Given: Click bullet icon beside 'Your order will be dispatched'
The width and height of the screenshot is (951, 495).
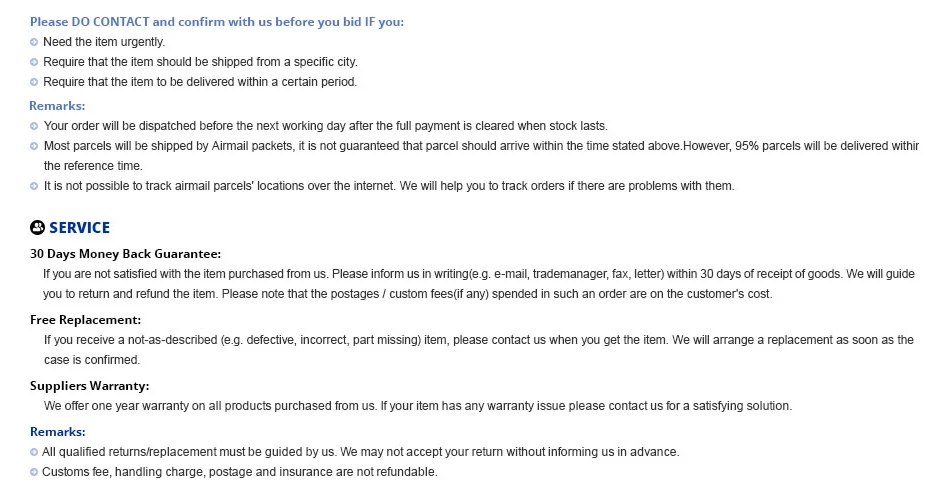Looking at the screenshot, I should pyautogui.click(x=34, y=127).
